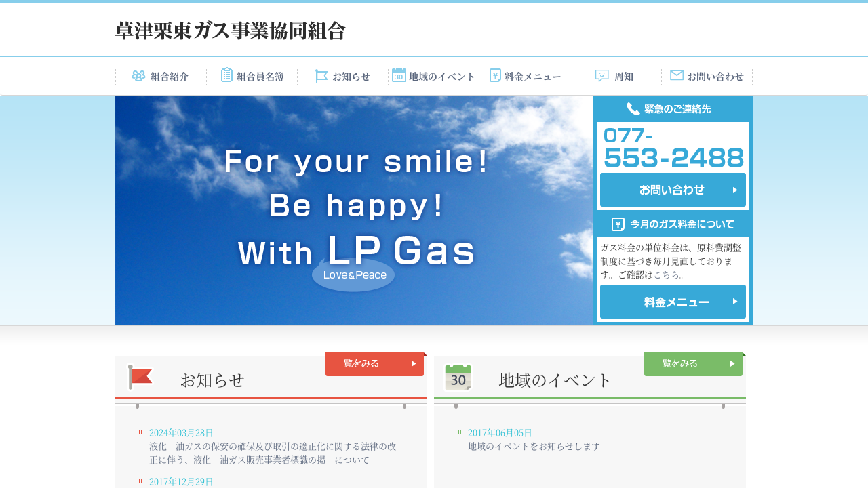Click the calendar 30 icon beside 地域のイベント heading

[x=458, y=378]
